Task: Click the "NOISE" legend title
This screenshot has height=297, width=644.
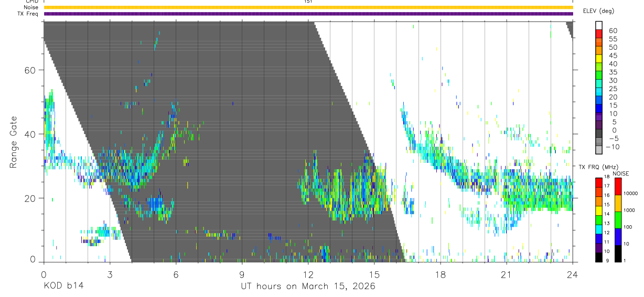Action: pyautogui.click(x=621, y=173)
